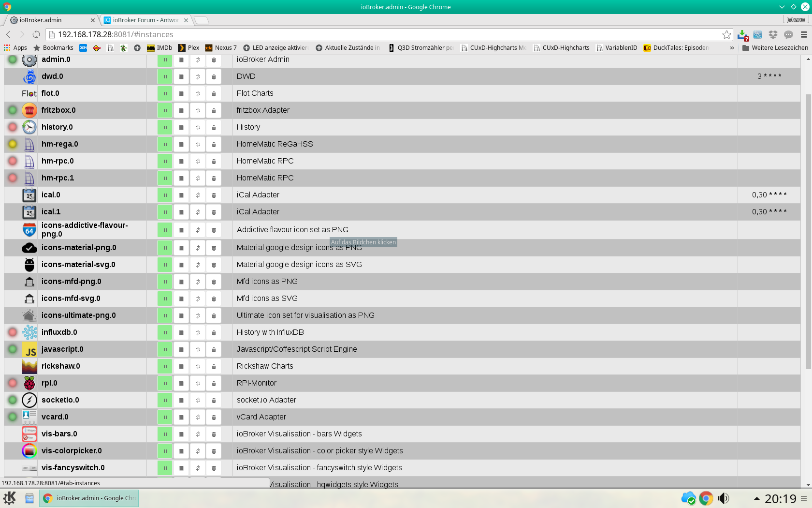Toggle history.0 enabled state
This screenshot has height=508, width=812.
[x=165, y=127]
